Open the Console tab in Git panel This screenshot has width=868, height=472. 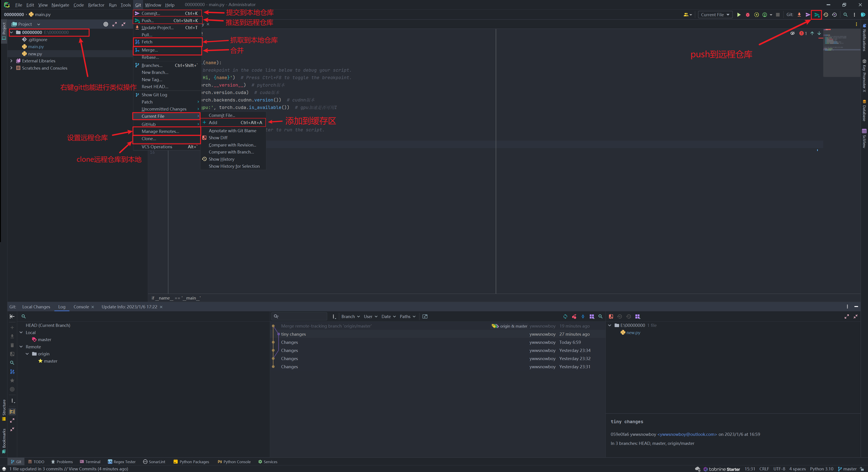pos(81,307)
